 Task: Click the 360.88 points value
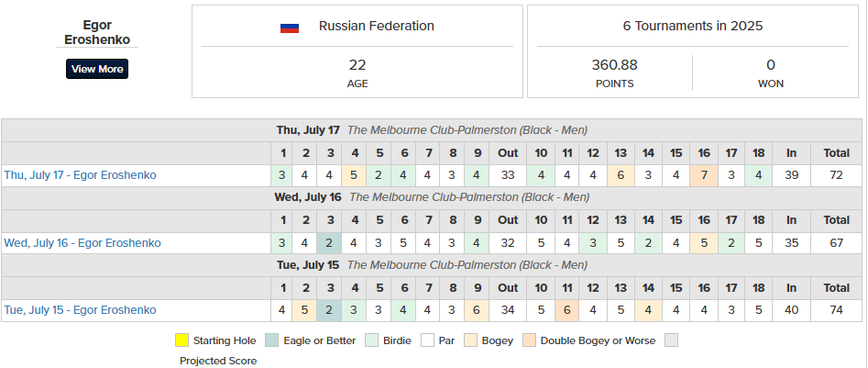pyautogui.click(x=614, y=65)
